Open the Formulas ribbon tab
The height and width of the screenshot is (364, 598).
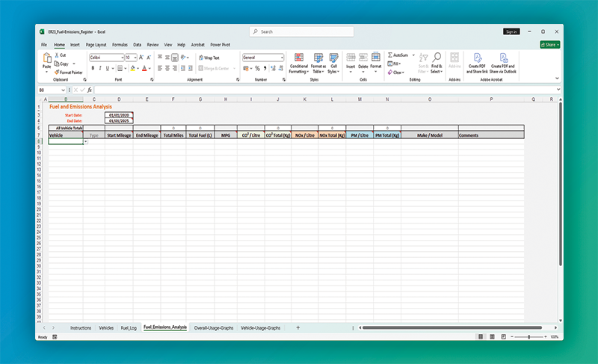[x=120, y=45]
